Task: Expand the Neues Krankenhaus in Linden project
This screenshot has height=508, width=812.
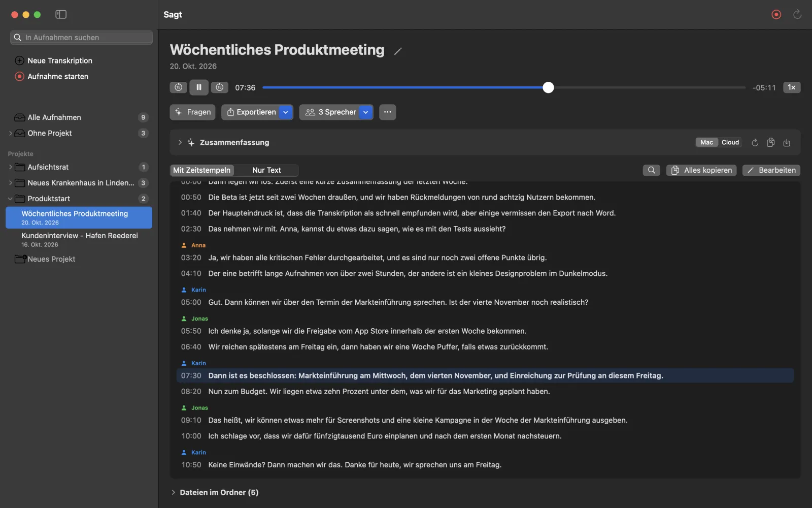Action: click(x=10, y=183)
